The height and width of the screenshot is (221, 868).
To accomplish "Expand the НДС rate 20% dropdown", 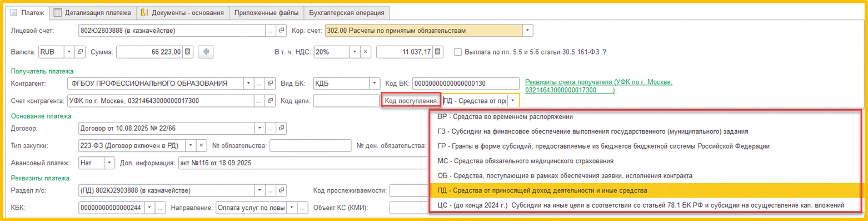I will [356, 52].
